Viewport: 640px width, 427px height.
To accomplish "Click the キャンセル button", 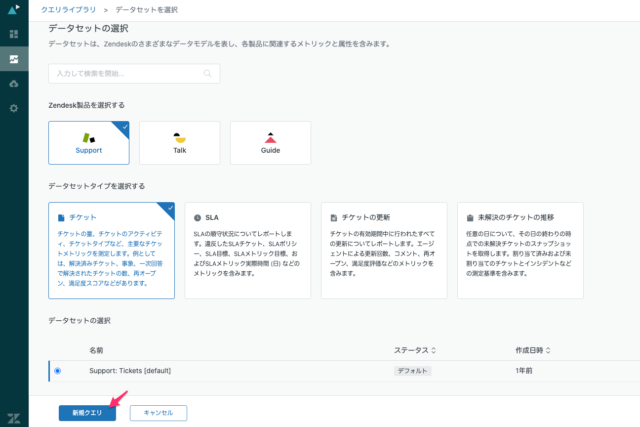I will (x=158, y=413).
